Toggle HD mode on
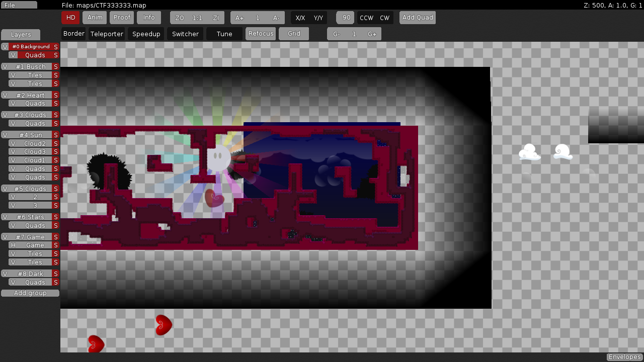The image size is (644, 362). (x=70, y=17)
